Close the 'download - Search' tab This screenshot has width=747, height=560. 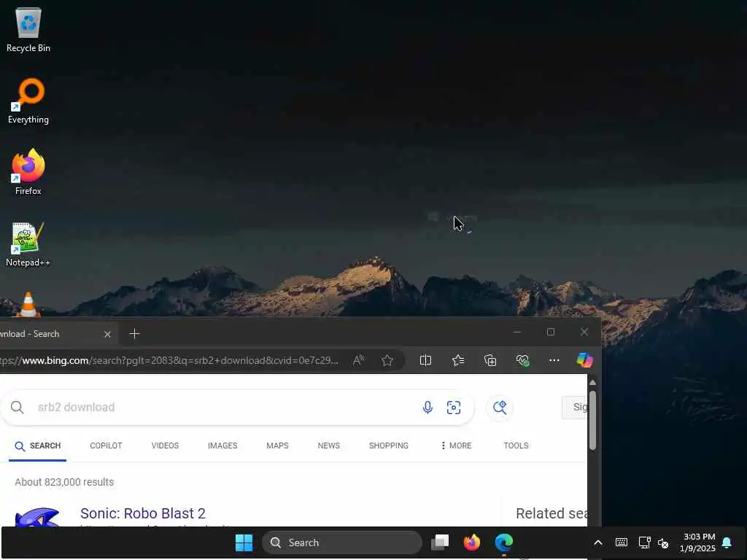[x=108, y=334]
